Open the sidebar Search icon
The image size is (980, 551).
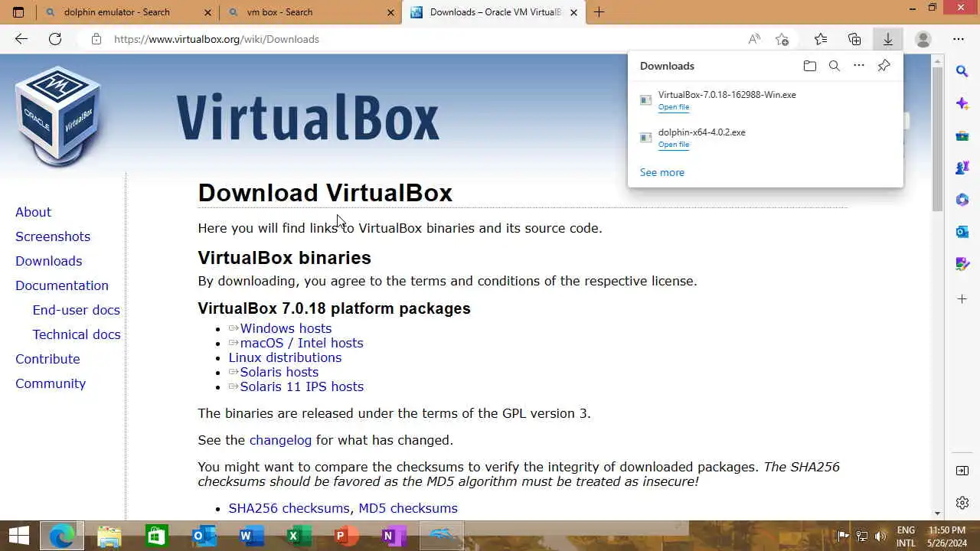[x=962, y=71]
